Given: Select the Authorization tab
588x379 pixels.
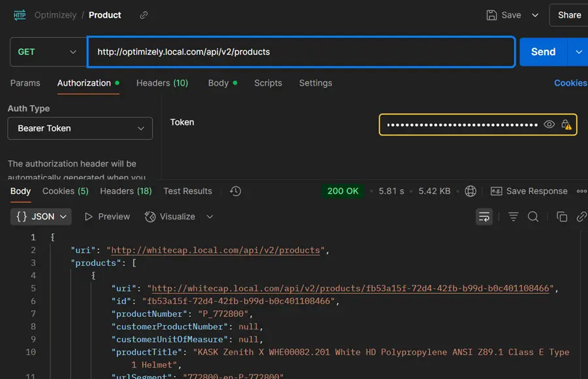Looking at the screenshot, I should tap(88, 83).
